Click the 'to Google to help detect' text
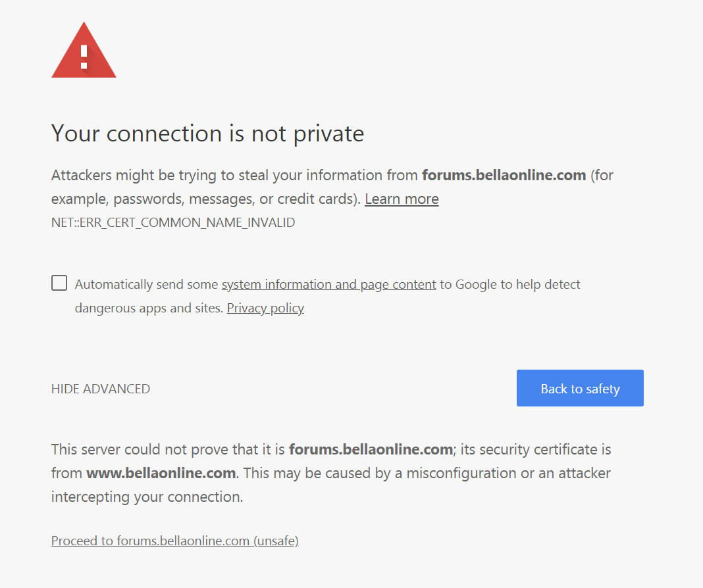The image size is (703, 588). [x=510, y=285]
